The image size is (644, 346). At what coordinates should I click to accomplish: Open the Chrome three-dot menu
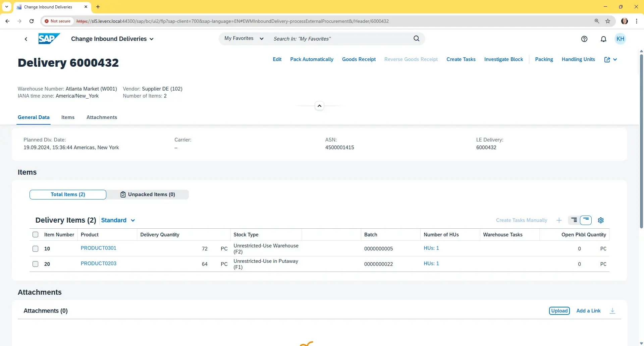[x=637, y=21]
